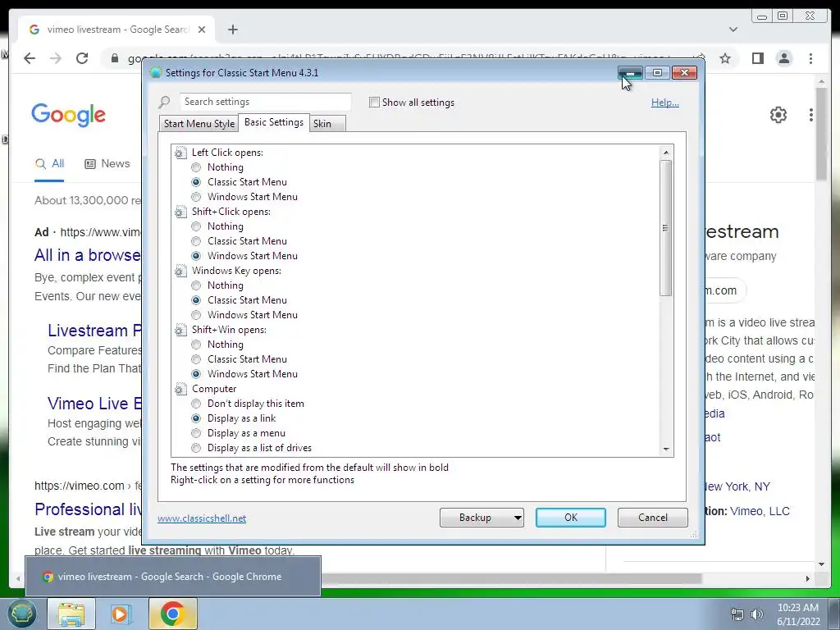Reload the page in Chrome
The image size is (840, 630).
[82, 58]
